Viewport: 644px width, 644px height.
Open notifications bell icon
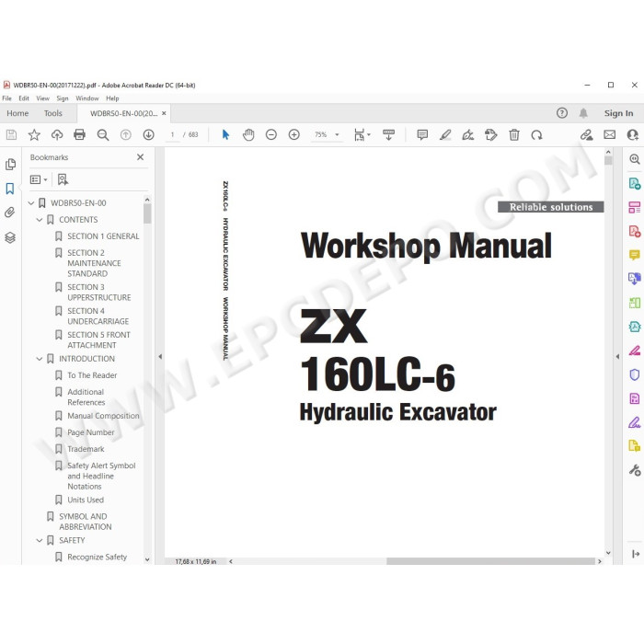583,113
